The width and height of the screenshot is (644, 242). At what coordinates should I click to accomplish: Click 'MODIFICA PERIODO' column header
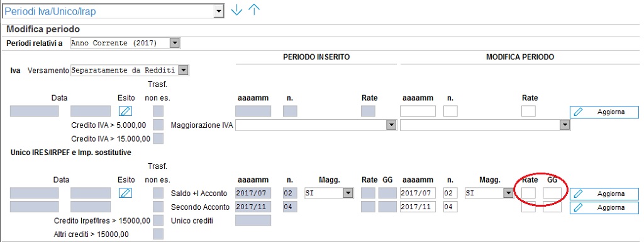coord(520,57)
